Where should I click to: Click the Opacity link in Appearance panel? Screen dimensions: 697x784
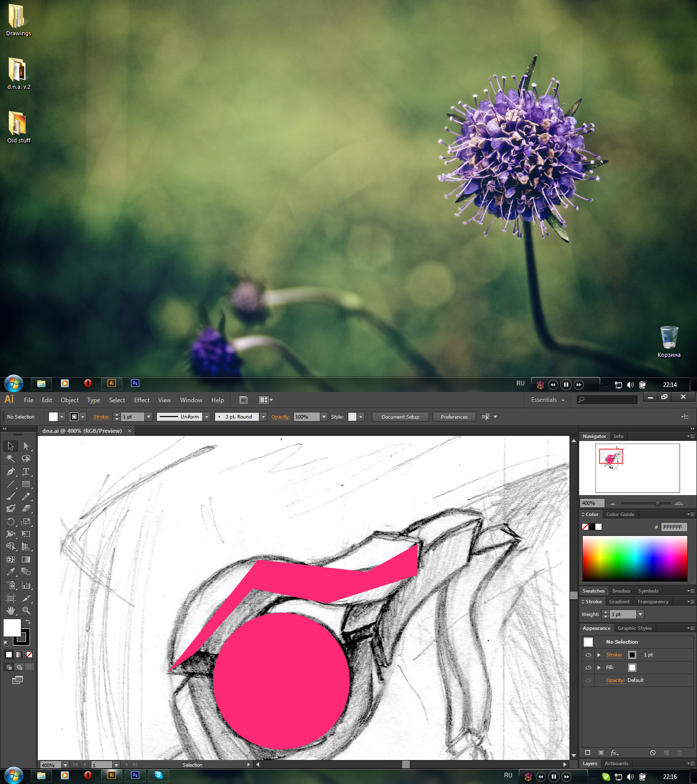[x=615, y=680]
